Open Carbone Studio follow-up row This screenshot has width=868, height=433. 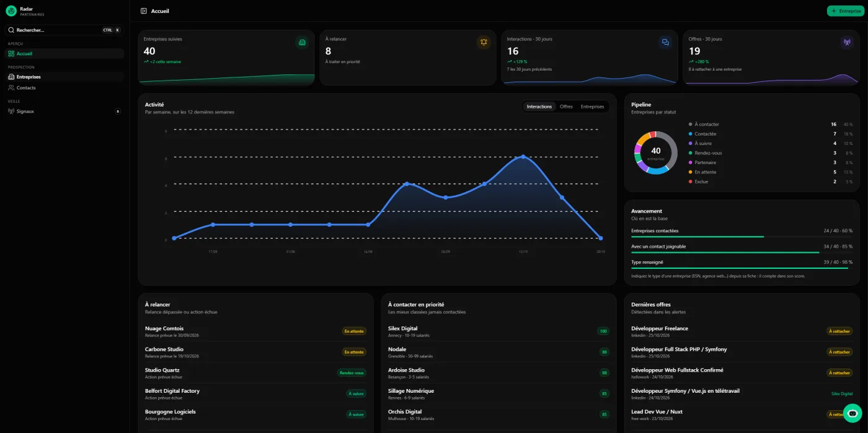(255, 352)
